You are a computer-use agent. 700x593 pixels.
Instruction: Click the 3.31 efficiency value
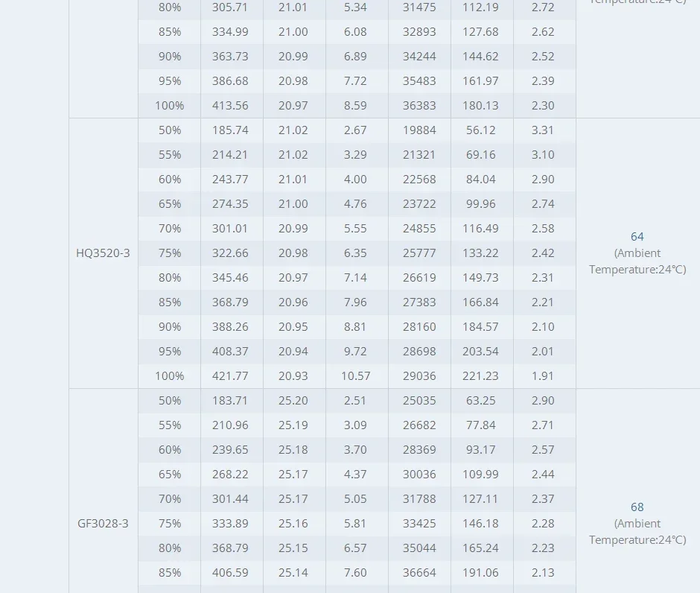pos(543,130)
